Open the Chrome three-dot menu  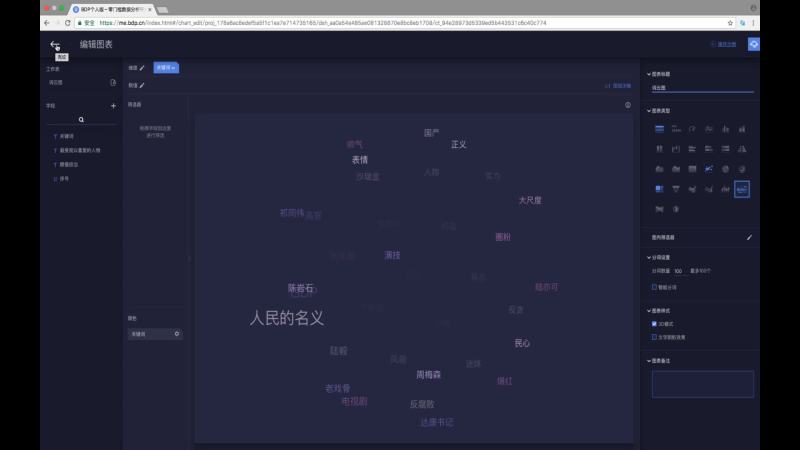753,23
